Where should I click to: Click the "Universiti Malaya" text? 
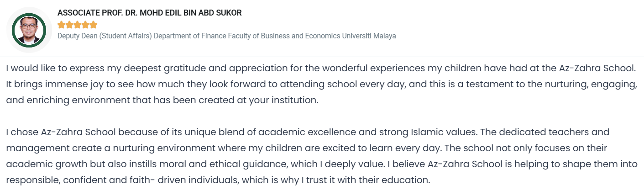(369, 36)
